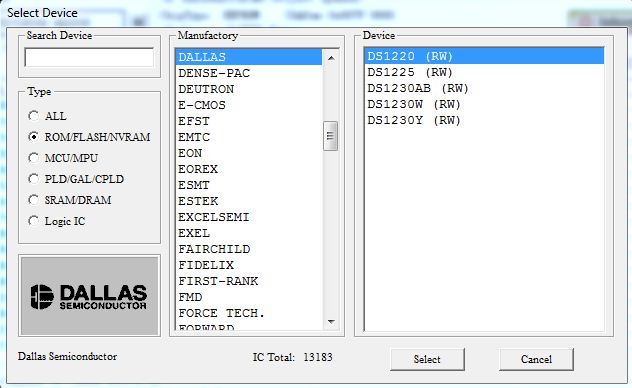The height and width of the screenshot is (388, 632).
Task: Pick device DS1230Y (RW)
Action: pos(484,120)
